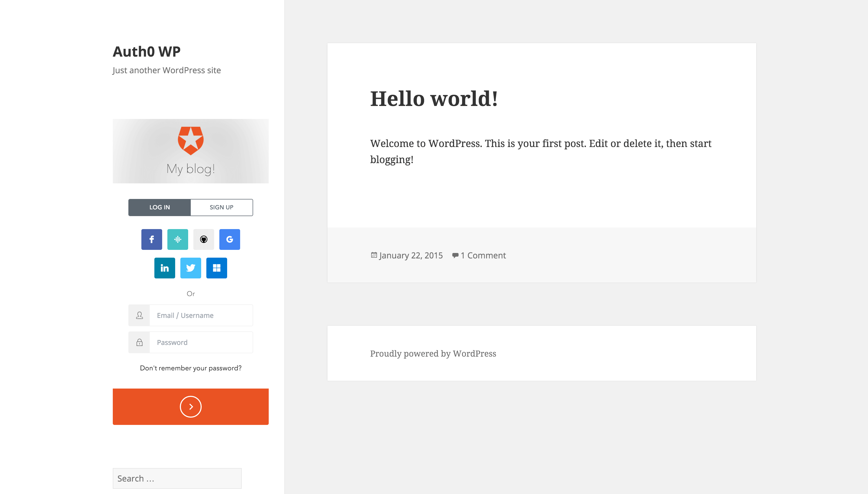The height and width of the screenshot is (494, 868).
Task: Switch to the SIGN UP tab
Action: click(222, 207)
